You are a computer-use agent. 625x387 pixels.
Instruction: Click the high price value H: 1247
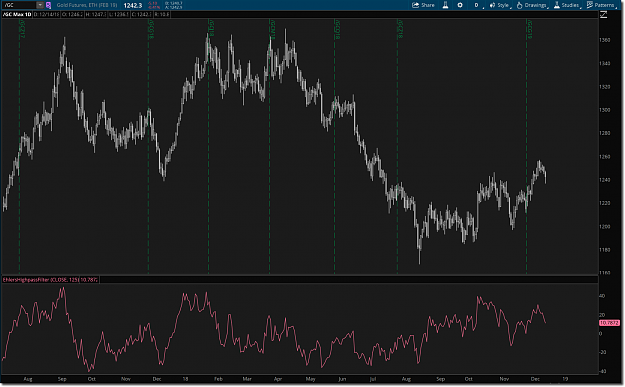click(x=96, y=14)
